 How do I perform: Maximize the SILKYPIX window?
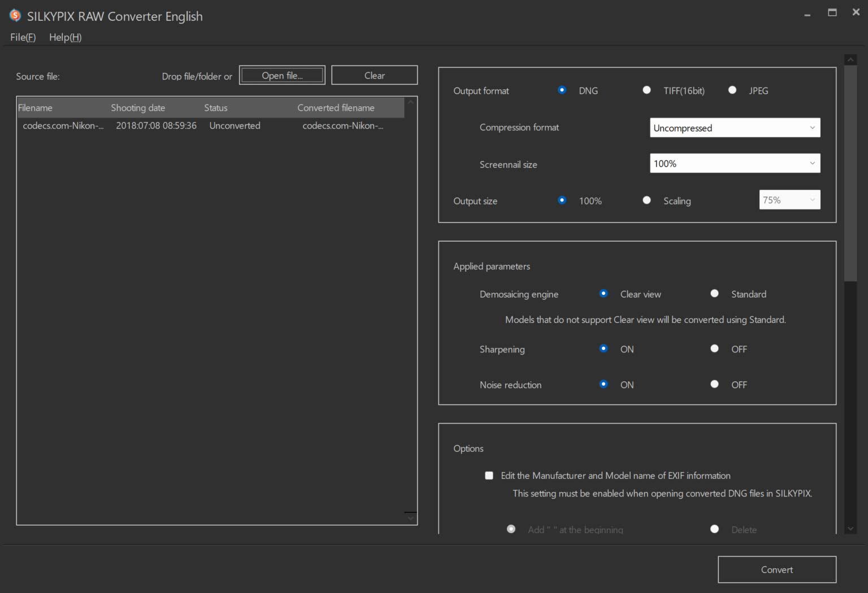click(x=832, y=12)
